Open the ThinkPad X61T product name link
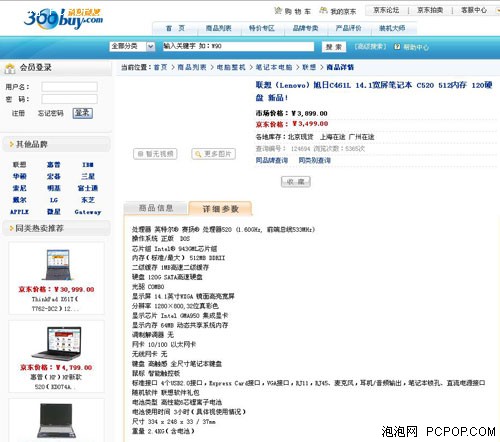This screenshot has width=500, height=442. [x=55, y=304]
